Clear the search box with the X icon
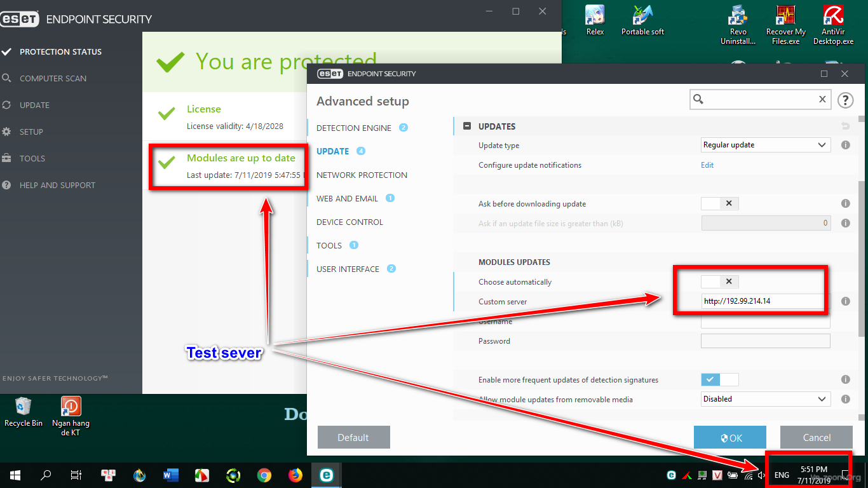868x488 pixels. [x=822, y=99]
